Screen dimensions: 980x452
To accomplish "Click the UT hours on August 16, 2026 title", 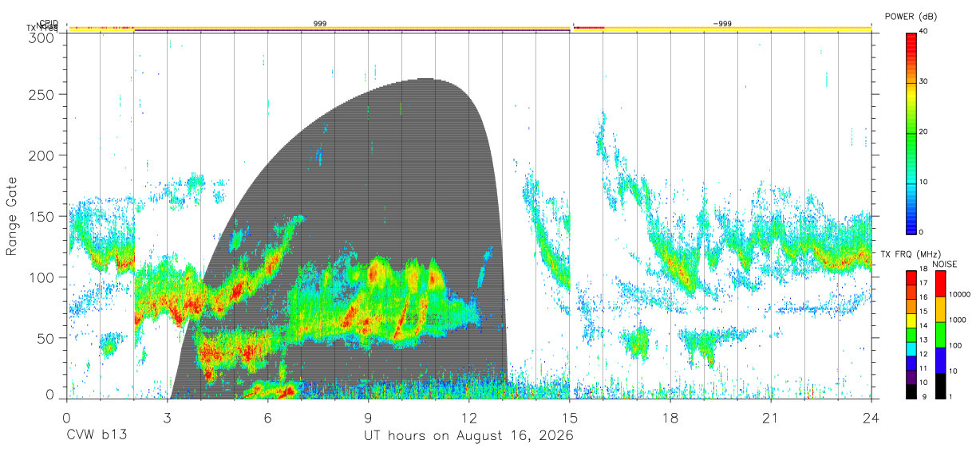I will click(469, 436).
